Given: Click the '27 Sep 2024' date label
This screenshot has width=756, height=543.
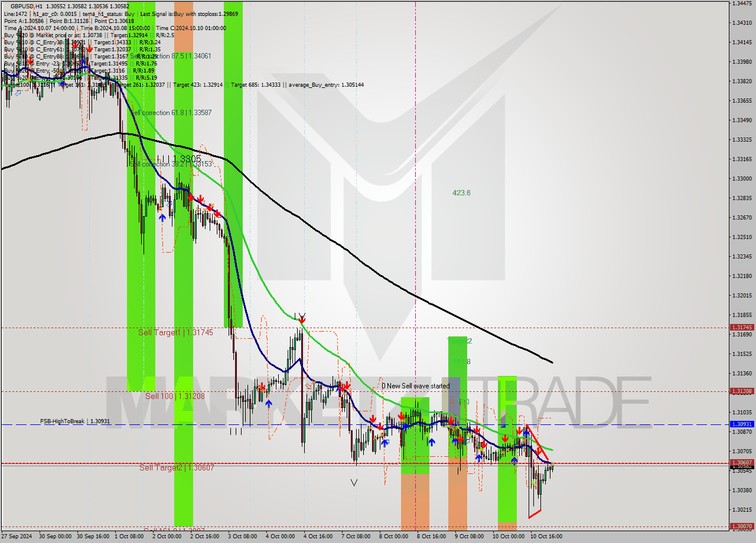Looking at the screenshot, I should [x=17, y=537].
